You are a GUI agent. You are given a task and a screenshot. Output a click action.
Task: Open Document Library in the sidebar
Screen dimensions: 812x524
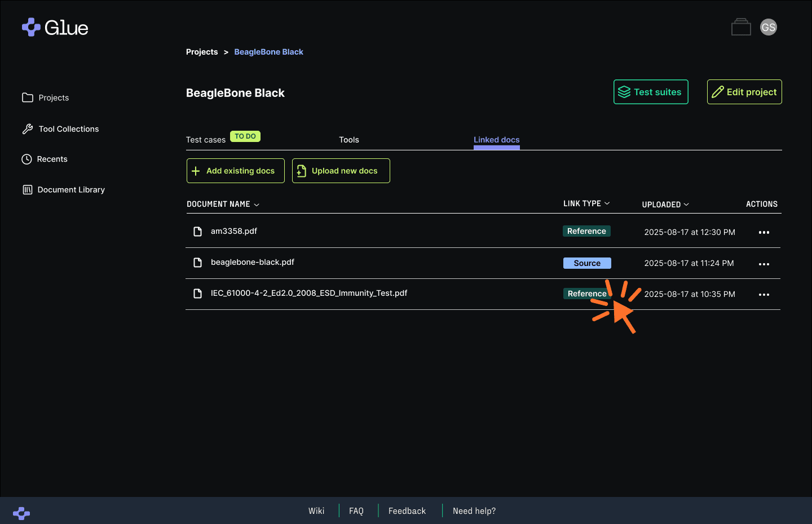point(64,190)
